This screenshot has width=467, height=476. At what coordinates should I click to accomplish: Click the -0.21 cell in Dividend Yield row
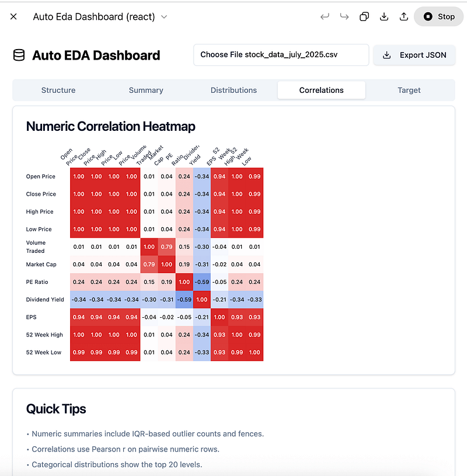pos(219,300)
